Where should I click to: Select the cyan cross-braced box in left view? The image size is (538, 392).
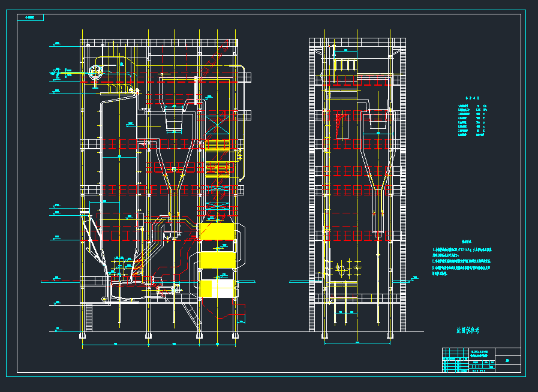(x=216, y=123)
